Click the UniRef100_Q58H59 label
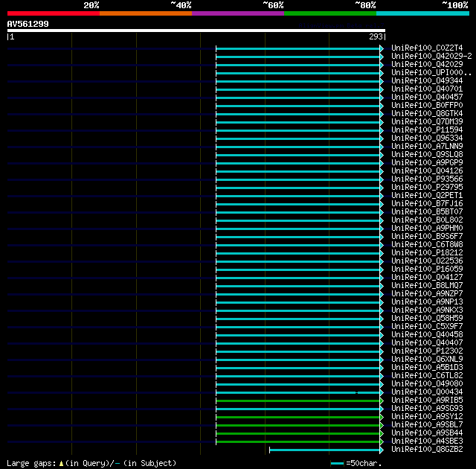Viewport: 476px width, 469px height. tap(427, 319)
